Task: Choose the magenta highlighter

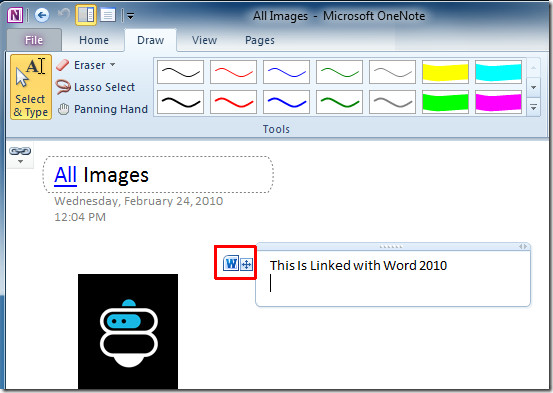Action: 498,102
